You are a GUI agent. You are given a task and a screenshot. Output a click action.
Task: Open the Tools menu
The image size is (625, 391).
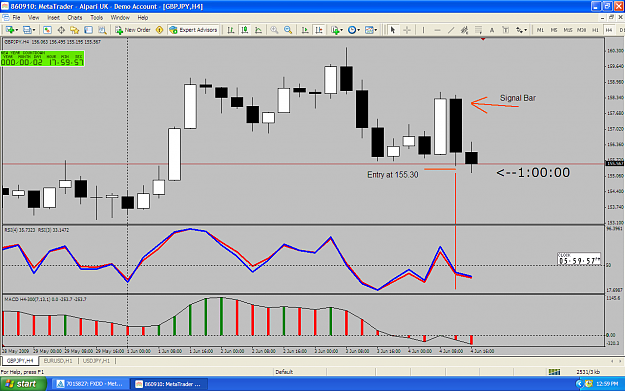click(x=96, y=18)
